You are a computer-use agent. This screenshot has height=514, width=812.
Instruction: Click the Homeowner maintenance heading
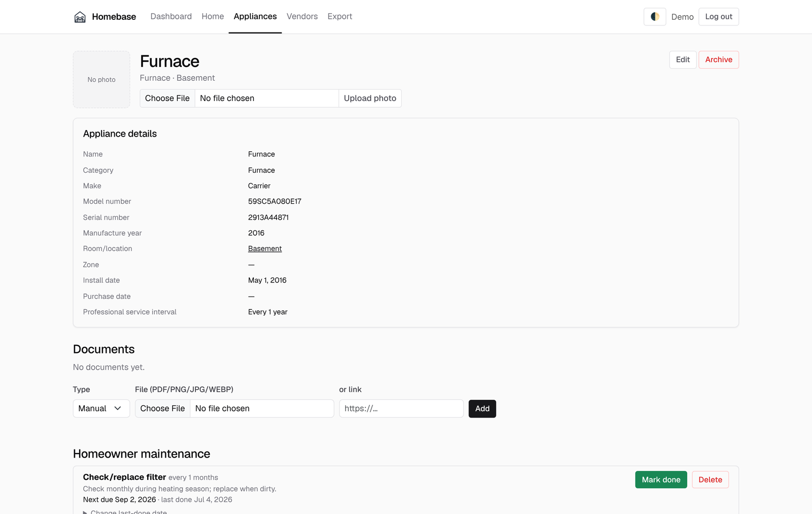click(142, 454)
